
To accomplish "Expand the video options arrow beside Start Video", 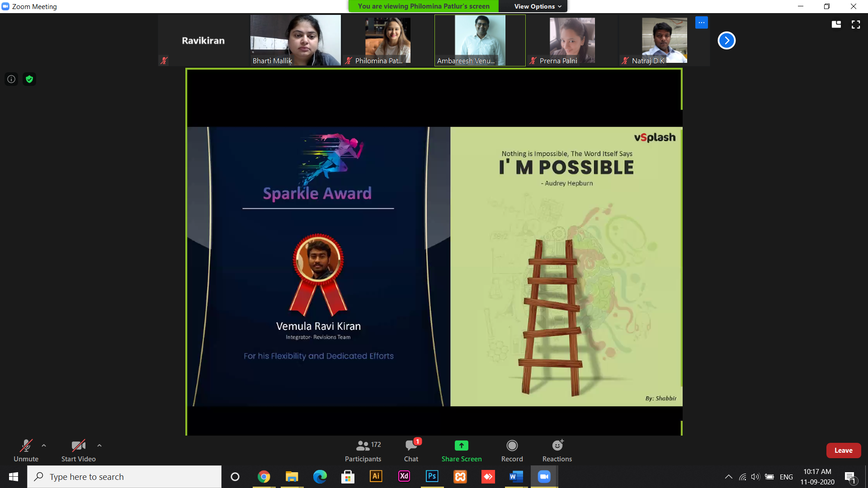I will [x=99, y=446].
